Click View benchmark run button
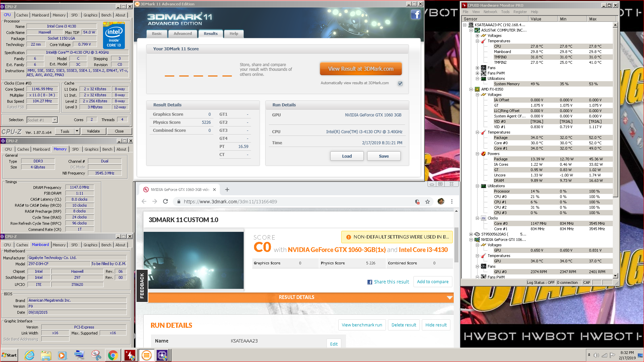644x362 pixels. (362, 325)
